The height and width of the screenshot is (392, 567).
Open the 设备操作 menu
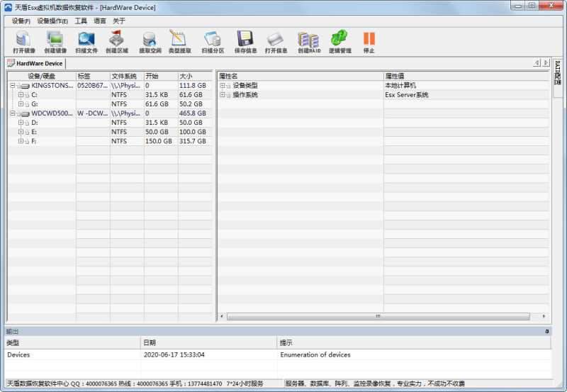(52, 21)
